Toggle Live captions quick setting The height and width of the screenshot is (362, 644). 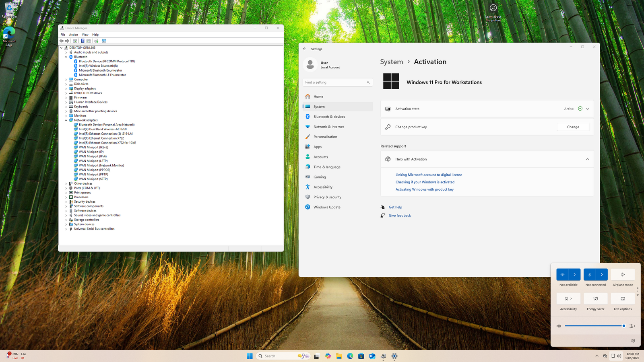point(623,299)
